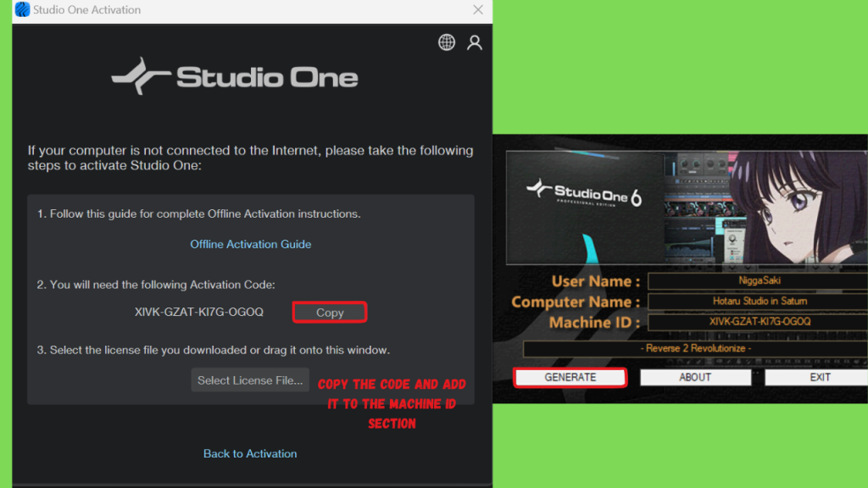Click the Studio One Activation title text
This screenshot has height=488, width=868.
click(x=87, y=9)
